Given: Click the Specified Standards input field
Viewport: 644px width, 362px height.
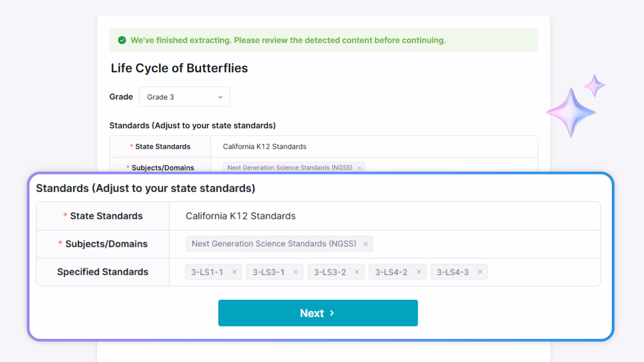Looking at the screenshot, I should (x=543, y=272).
